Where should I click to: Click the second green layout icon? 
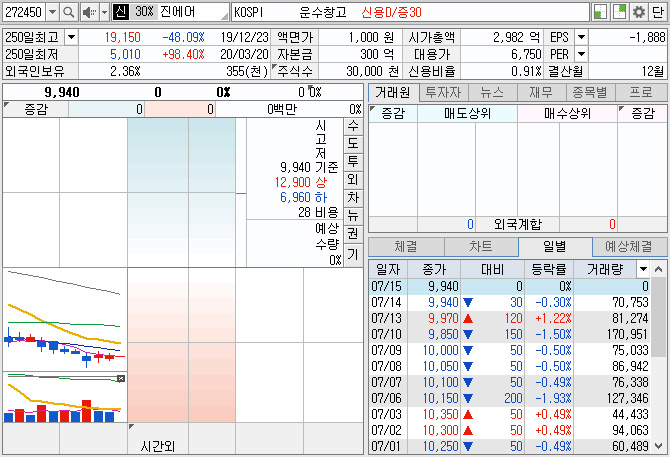pyautogui.click(x=619, y=12)
